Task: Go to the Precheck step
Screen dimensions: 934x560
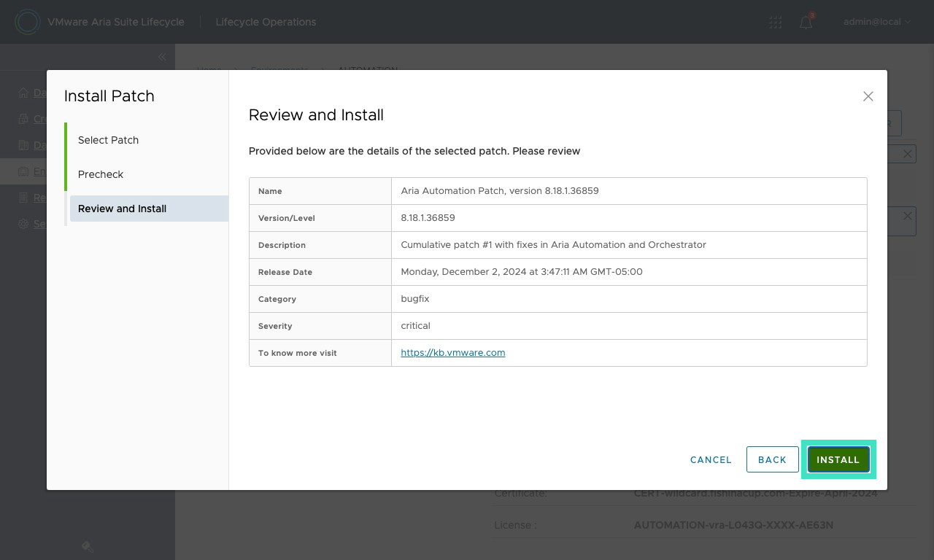Action: coord(101,174)
